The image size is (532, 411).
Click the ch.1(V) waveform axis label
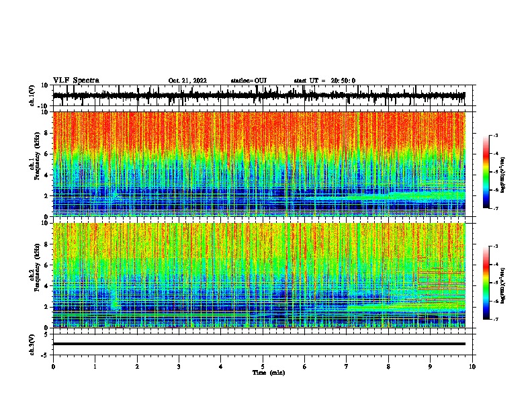point(32,95)
